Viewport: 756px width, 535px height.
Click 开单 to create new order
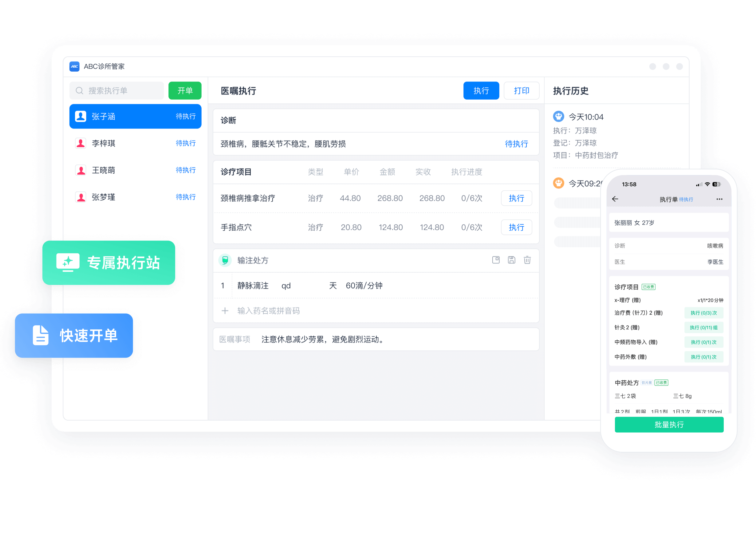tap(183, 90)
